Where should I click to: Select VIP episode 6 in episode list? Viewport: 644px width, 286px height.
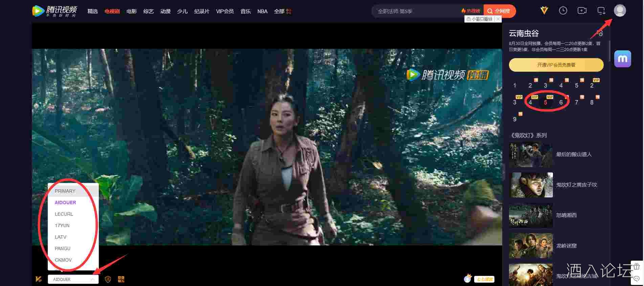click(561, 102)
